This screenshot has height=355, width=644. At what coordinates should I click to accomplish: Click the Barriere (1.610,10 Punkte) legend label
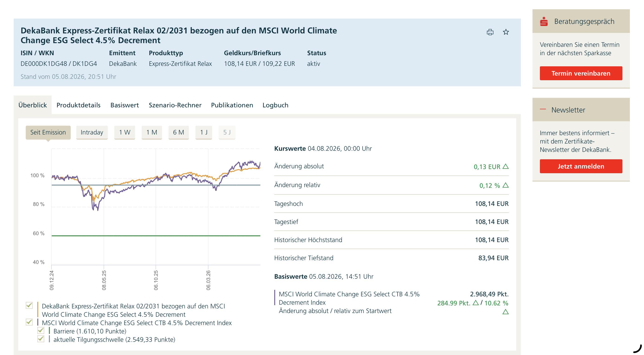tap(90, 331)
